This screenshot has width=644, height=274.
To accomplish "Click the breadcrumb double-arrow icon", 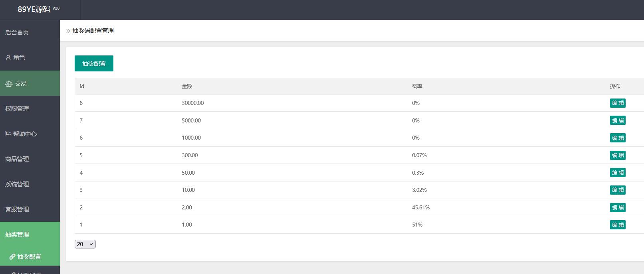I will pos(68,31).
